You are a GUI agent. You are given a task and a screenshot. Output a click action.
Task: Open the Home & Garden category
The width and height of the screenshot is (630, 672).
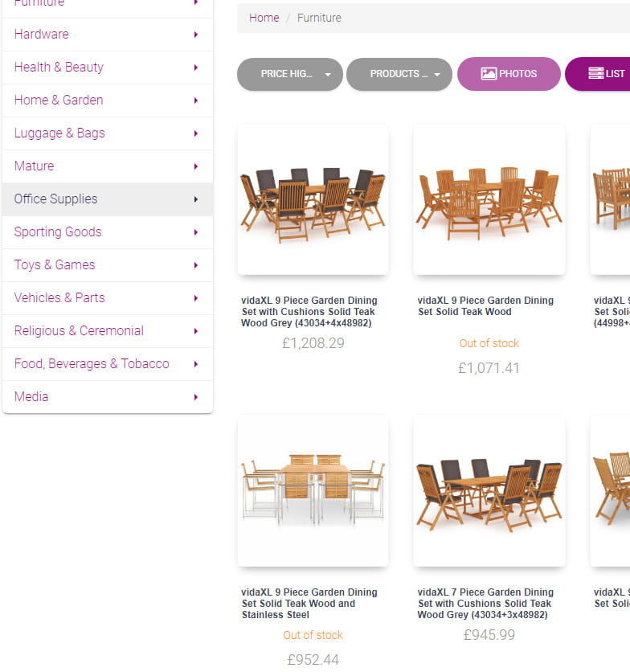[59, 100]
